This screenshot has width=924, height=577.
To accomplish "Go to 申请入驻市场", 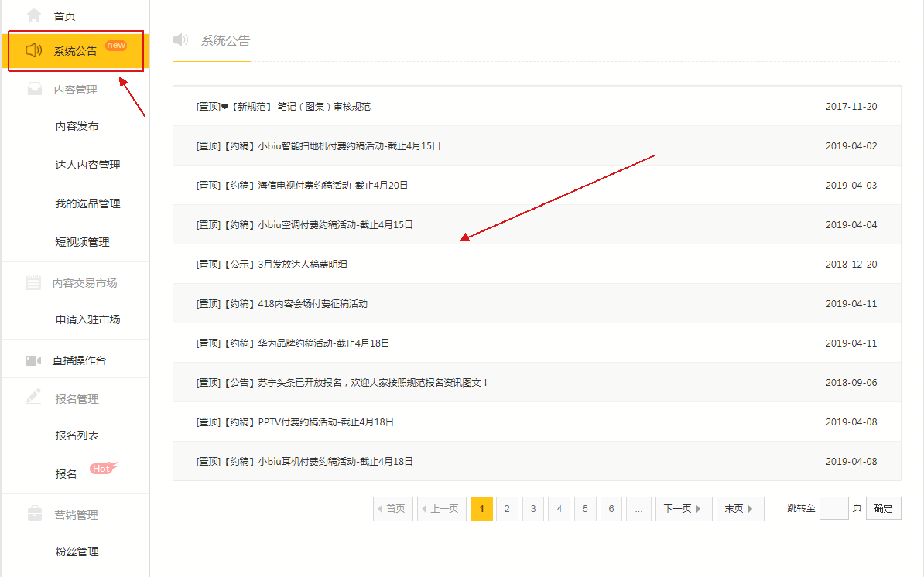I will pos(87,319).
